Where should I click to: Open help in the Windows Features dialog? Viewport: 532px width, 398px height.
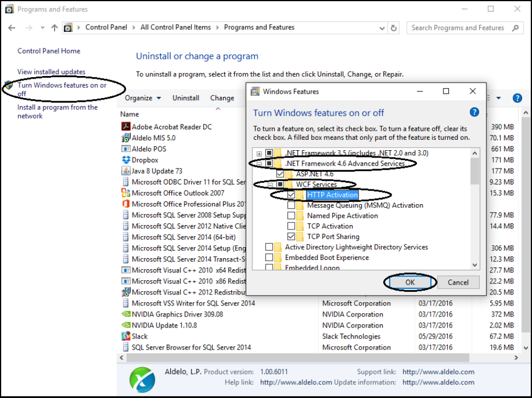tap(474, 112)
